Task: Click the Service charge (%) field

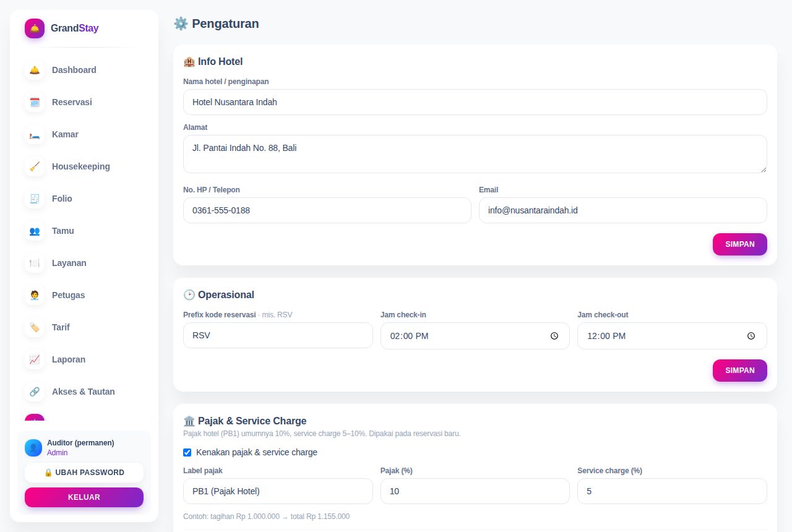Action: 672,491
